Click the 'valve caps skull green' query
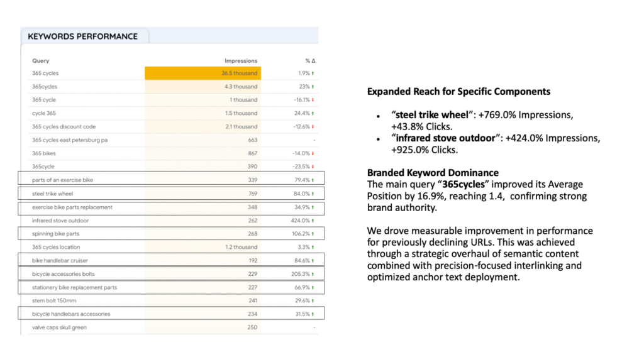The width and height of the screenshot is (644, 362). point(59,327)
